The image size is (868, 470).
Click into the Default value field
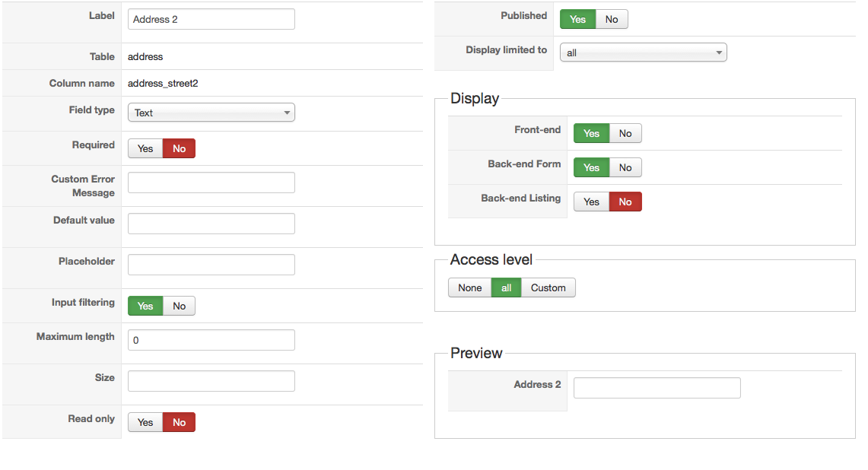pyautogui.click(x=211, y=224)
